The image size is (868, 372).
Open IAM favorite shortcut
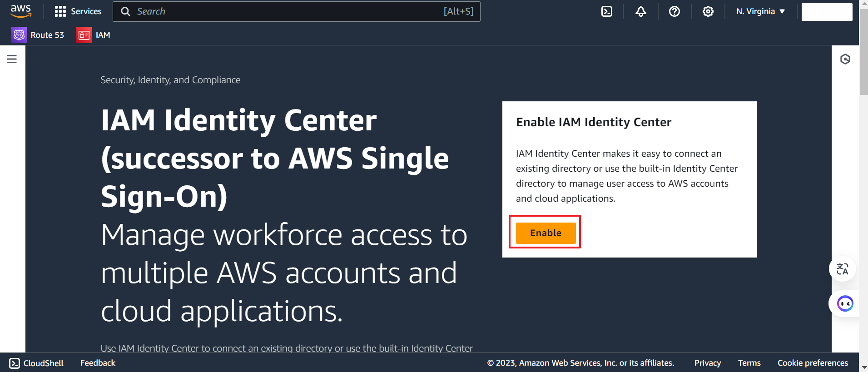coord(93,35)
